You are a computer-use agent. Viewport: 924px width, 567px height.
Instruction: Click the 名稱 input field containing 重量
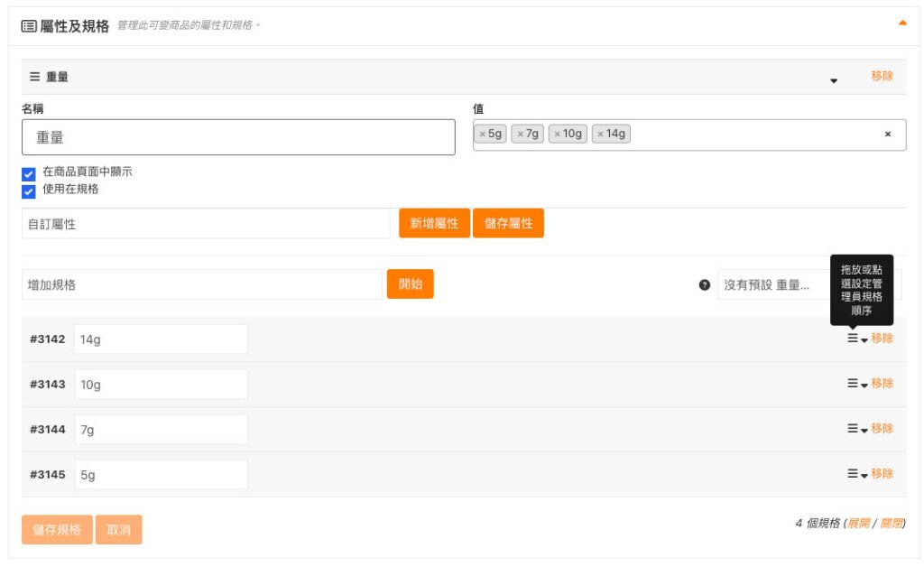pos(238,138)
